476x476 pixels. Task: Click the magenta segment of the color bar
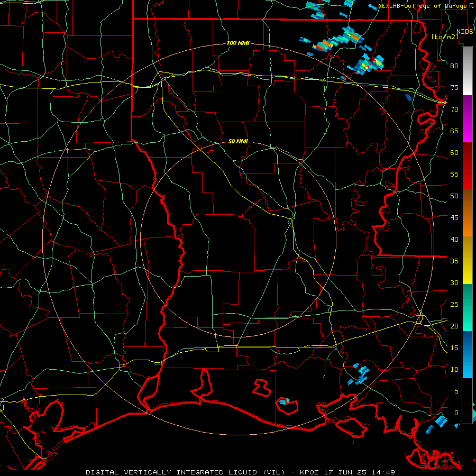click(467, 119)
